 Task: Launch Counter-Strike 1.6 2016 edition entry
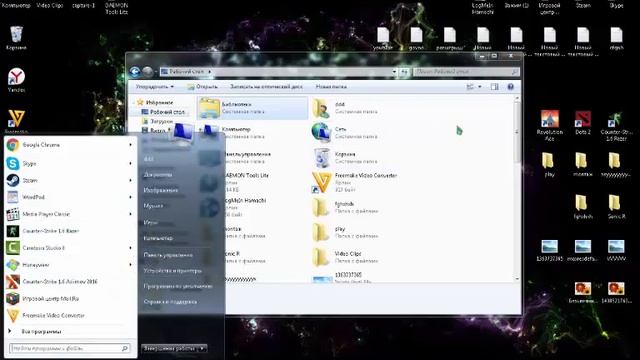point(69,282)
